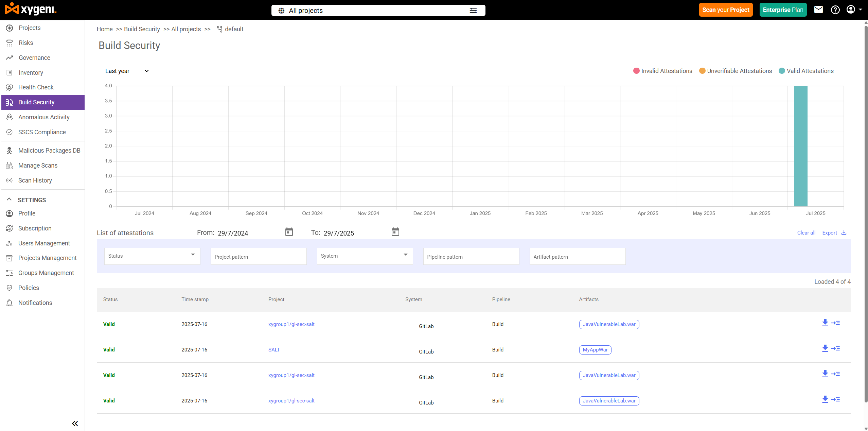
Task: Open the To date calendar picker
Action: (x=395, y=232)
